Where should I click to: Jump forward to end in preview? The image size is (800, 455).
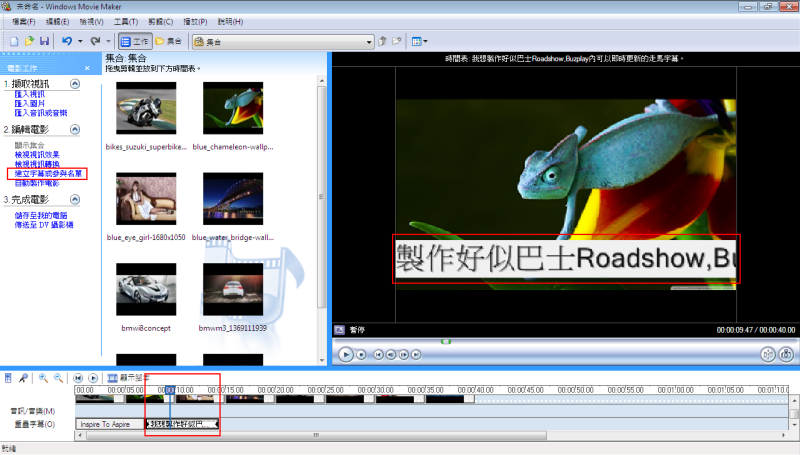(416, 355)
